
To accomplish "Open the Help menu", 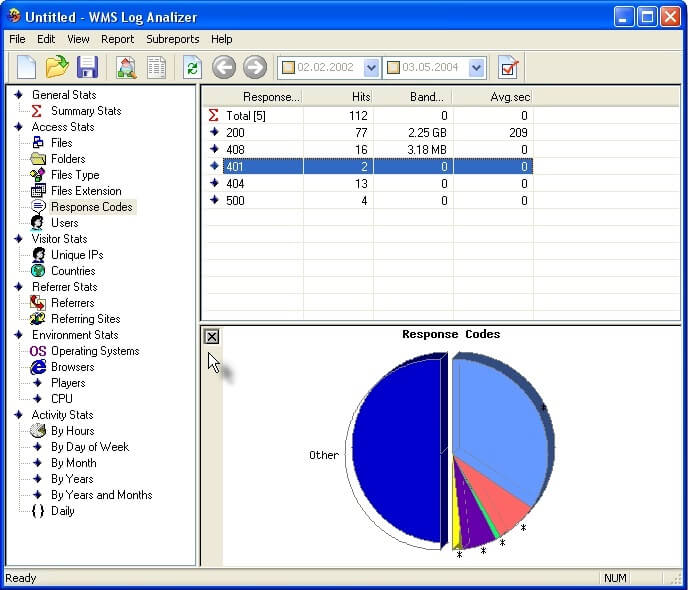I will (222, 39).
